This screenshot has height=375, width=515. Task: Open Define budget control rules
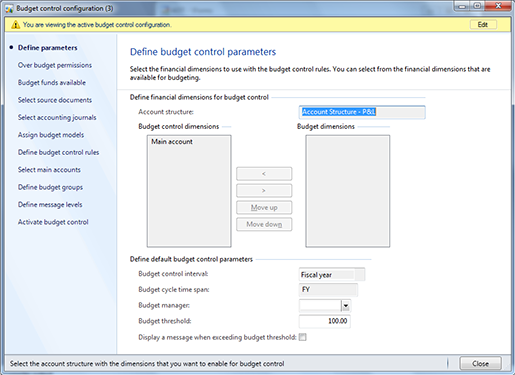[58, 152]
